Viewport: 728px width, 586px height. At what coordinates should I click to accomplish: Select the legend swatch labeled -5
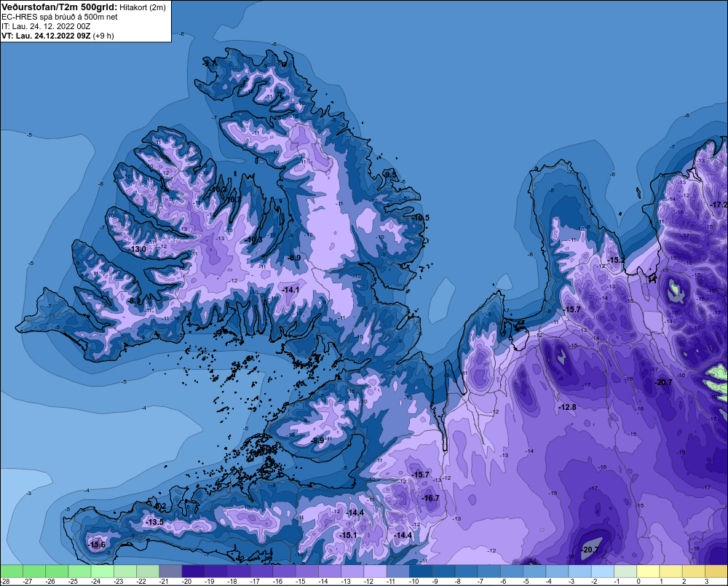pyautogui.click(x=534, y=571)
